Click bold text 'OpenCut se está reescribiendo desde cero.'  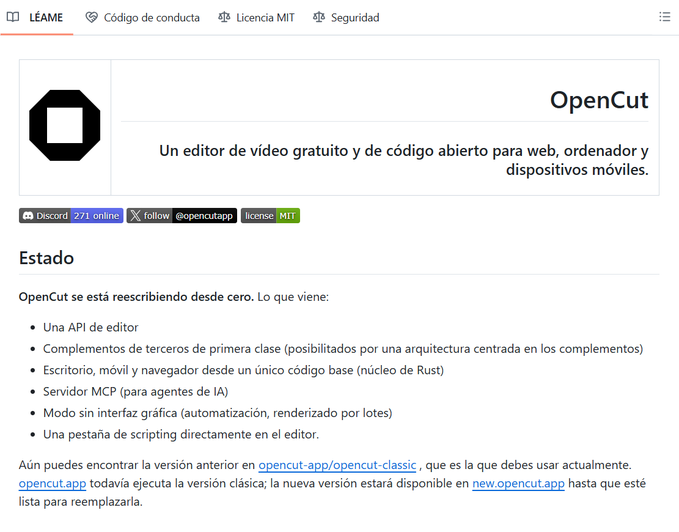pyautogui.click(x=136, y=297)
